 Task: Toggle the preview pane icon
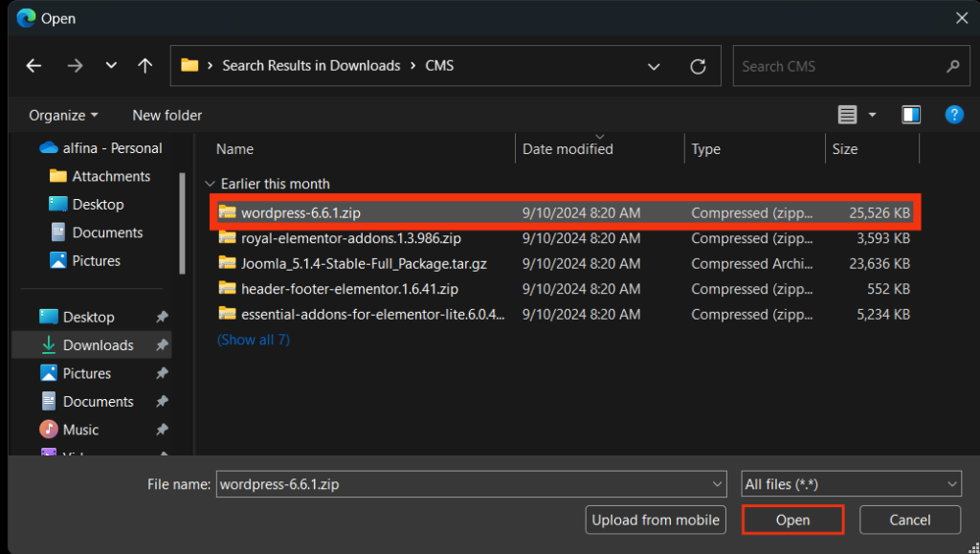point(910,115)
